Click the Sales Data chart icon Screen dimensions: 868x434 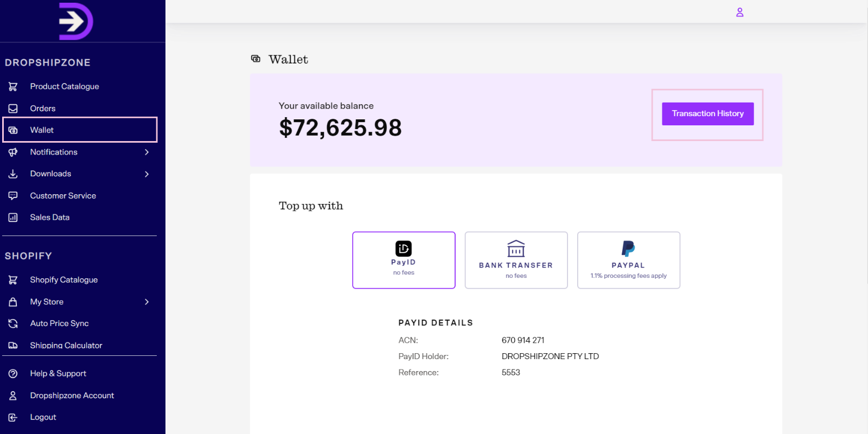click(13, 218)
